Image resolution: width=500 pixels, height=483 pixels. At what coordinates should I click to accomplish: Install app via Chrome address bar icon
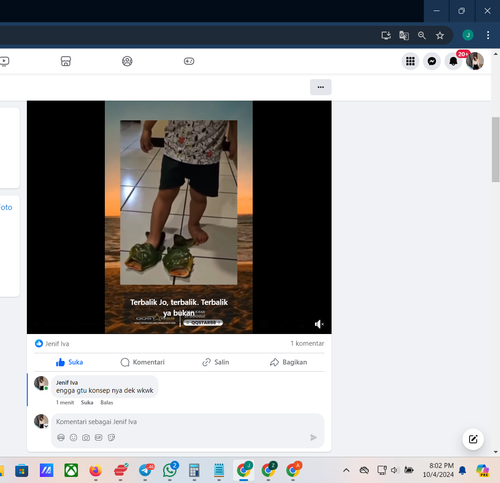coord(386,35)
